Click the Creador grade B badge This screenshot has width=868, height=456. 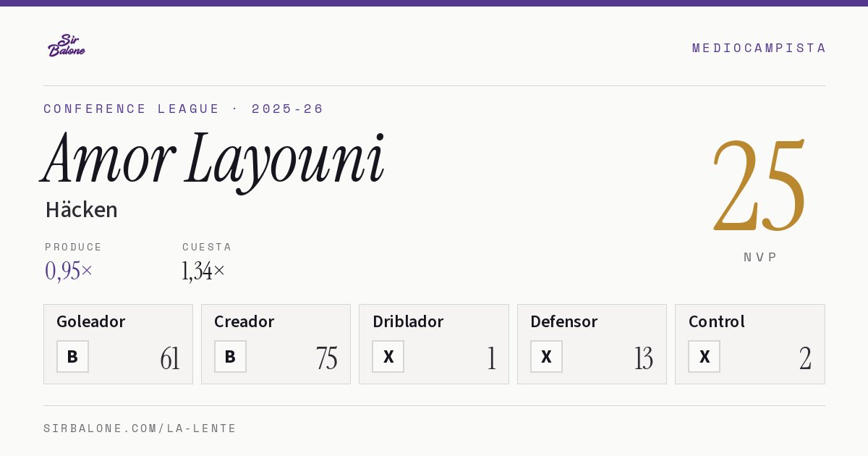230,356
